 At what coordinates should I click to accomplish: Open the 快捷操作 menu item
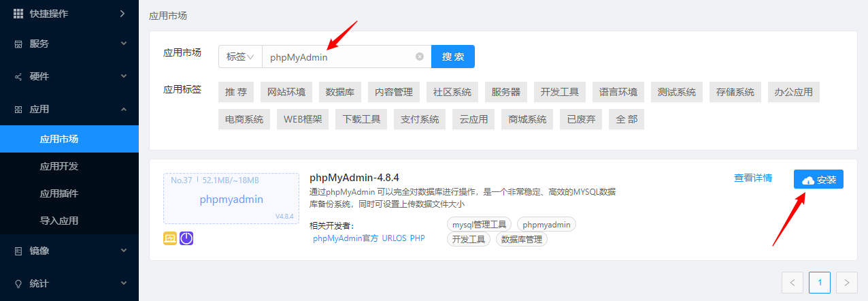point(69,14)
